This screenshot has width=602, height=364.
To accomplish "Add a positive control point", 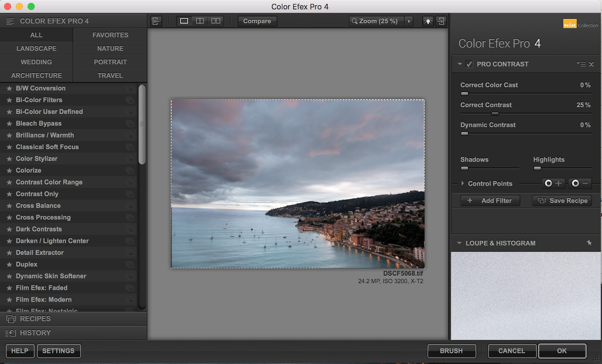I will pyautogui.click(x=553, y=183).
